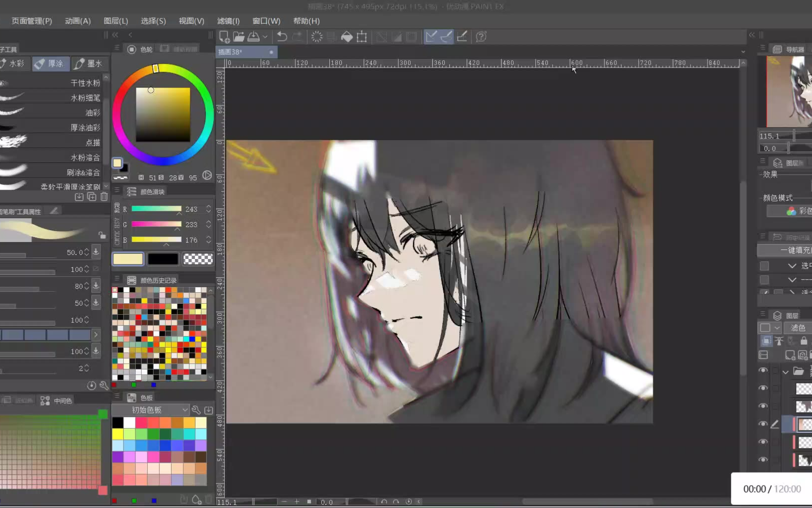812x508 pixels.
Task: Click the Clear (sunburst) icon in the toolbar
Action: [317, 36]
